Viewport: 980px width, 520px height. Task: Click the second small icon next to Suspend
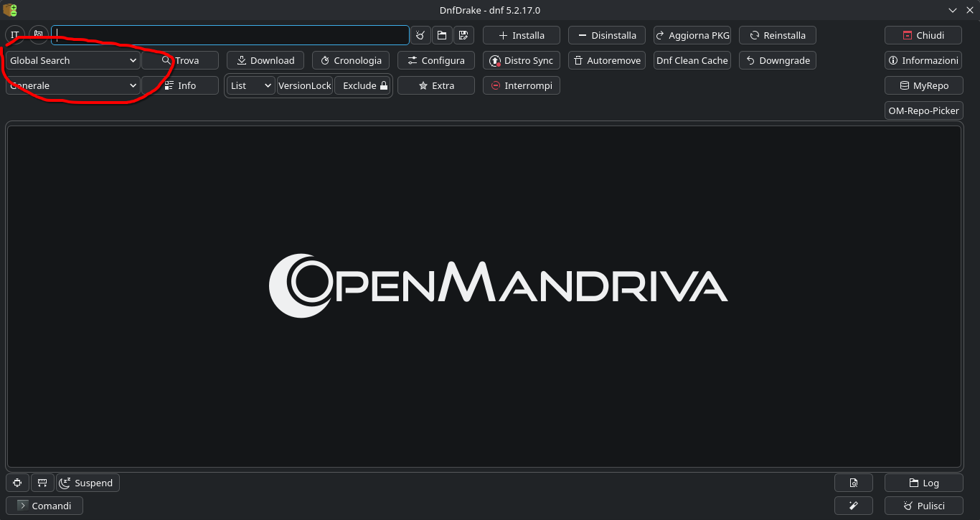coord(42,483)
